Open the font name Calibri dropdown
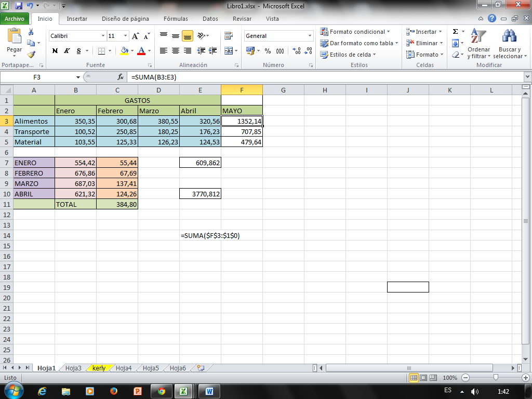This screenshot has height=399, width=532. (103, 36)
